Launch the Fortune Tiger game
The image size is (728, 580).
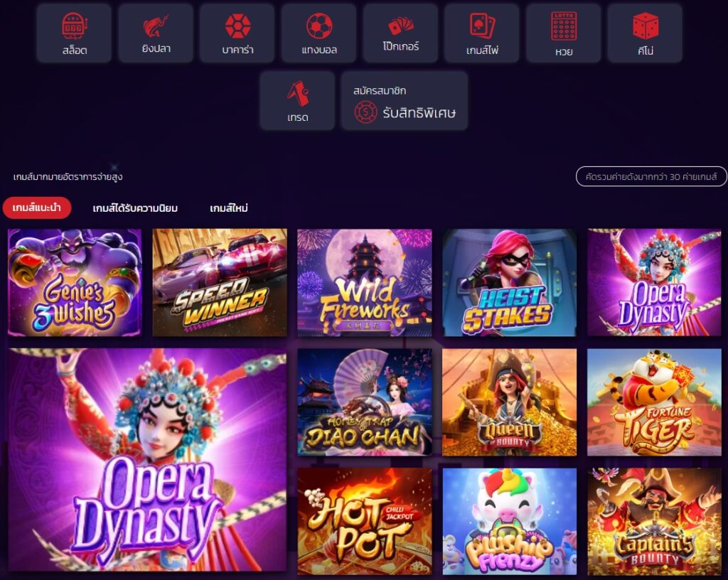[x=654, y=402]
